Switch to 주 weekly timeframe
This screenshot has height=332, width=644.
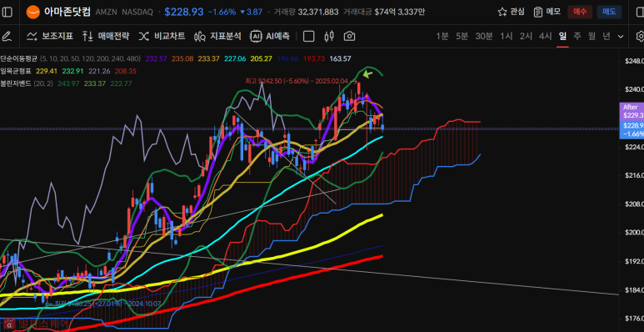(x=577, y=36)
